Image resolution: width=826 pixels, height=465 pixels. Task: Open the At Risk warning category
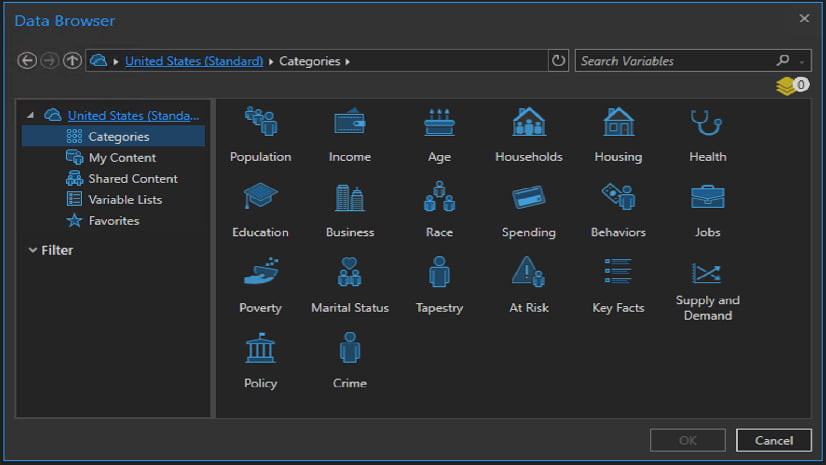528,273
